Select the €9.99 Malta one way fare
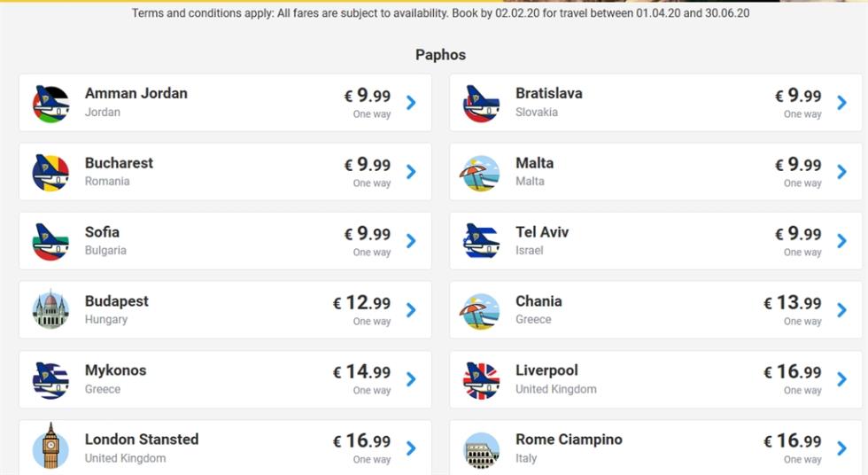The image size is (868, 475). [x=798, y=172]
